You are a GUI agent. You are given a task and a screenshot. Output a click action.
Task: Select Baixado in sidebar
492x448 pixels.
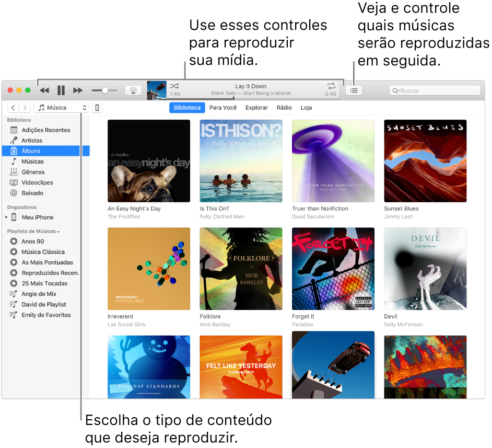coord(46,193)
